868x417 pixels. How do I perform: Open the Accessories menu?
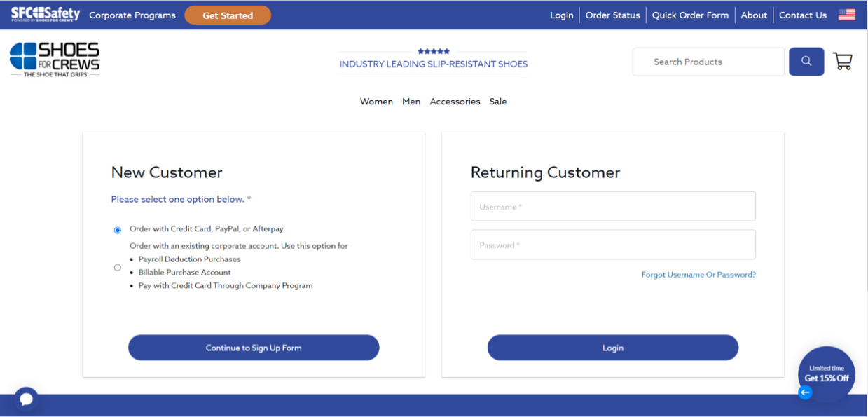point(455,102)
